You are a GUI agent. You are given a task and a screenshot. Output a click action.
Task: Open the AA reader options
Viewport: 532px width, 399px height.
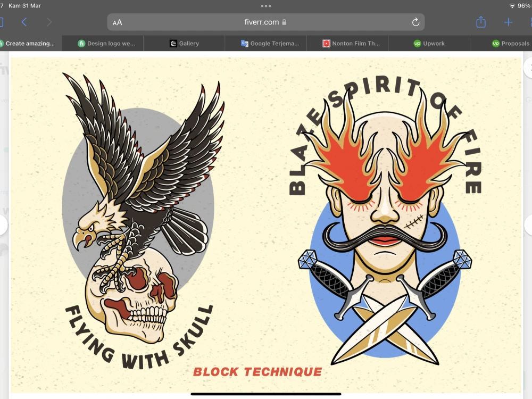(118, 23)
